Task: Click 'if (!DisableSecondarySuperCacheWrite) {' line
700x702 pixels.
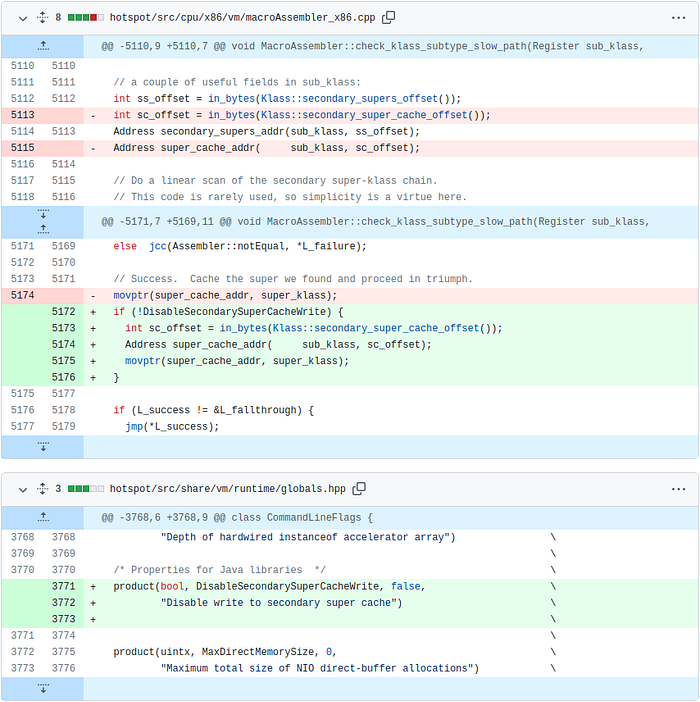Action: (228, 312)
